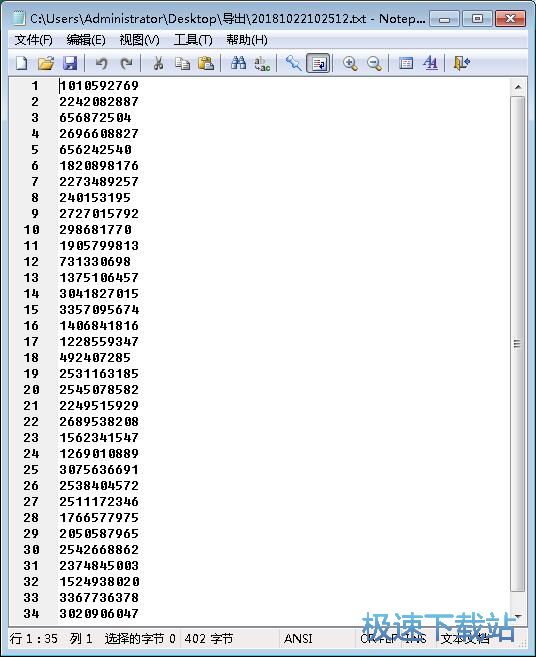The image size is (536, 657).
Task: Open a file using the folder icon
Action: click(x=46, y=63)
